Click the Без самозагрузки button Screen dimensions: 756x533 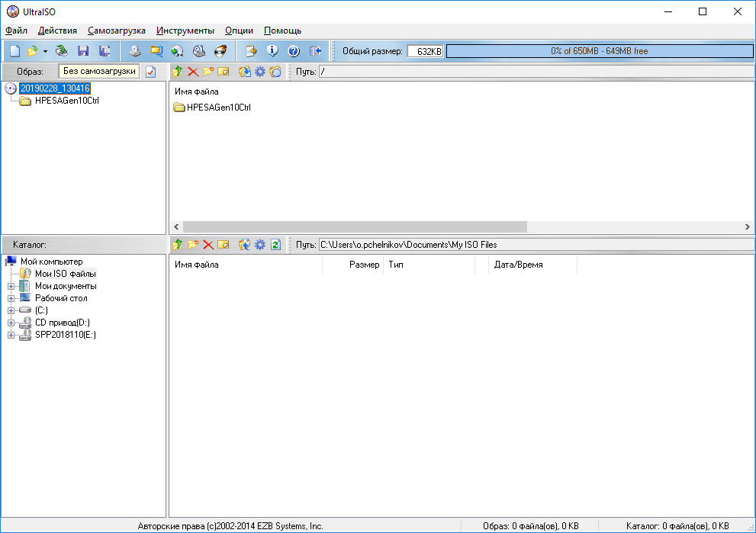tap(99, 71)
